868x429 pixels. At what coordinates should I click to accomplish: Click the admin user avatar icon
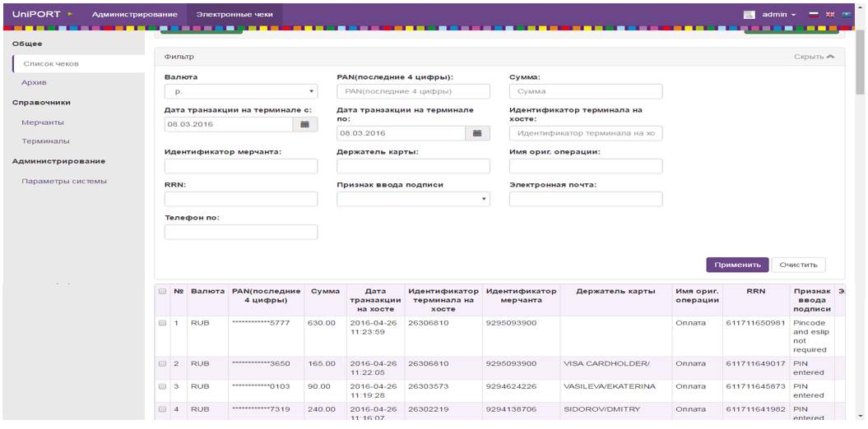pos(749,15)
